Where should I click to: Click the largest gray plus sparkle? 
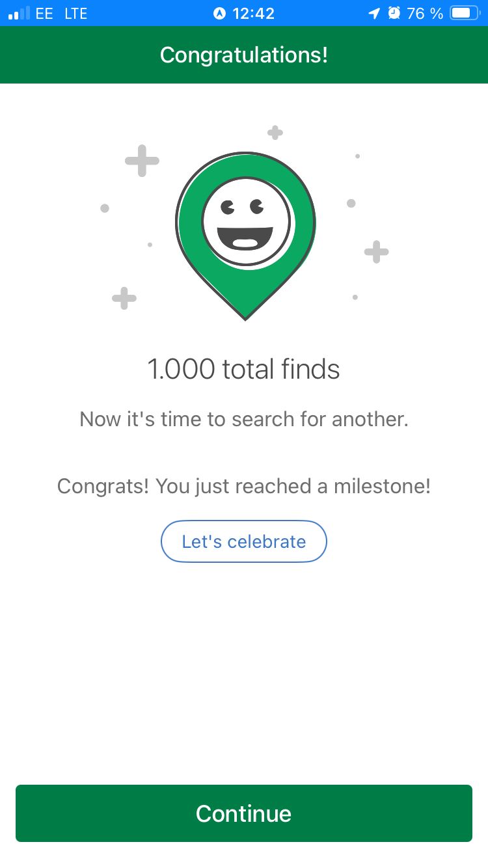point(142,161)
